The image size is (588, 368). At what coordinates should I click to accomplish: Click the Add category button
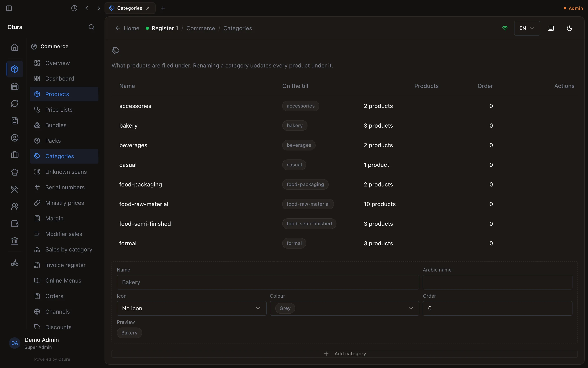coord(344,354)
